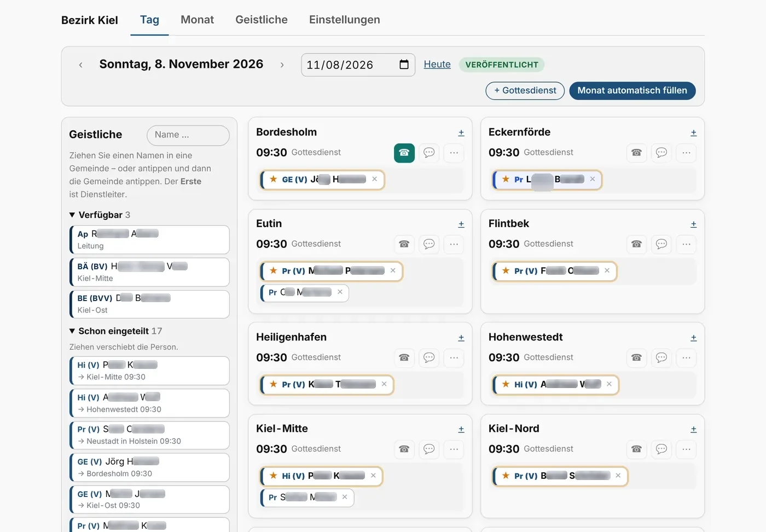Remove the Pr (V) minister from Kiel-Nord

click(x=618, y=476)
